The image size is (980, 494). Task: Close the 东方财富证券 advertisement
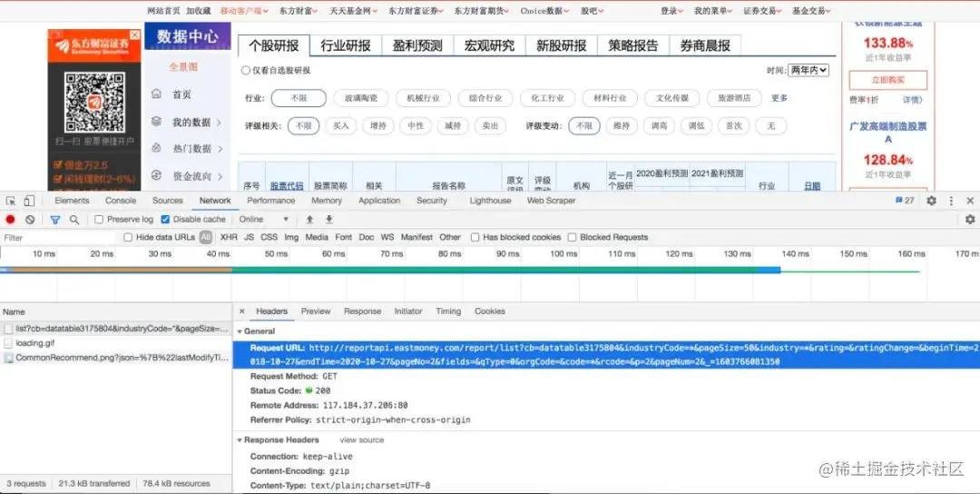point(134,35)
